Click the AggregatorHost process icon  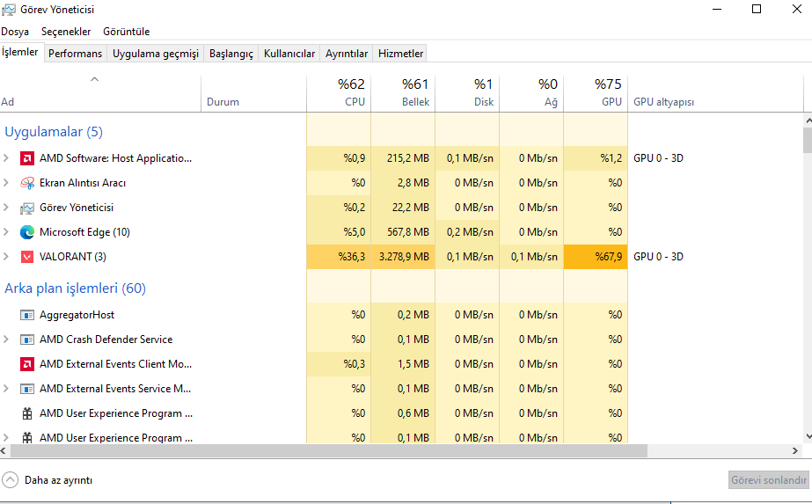(27, 315)
